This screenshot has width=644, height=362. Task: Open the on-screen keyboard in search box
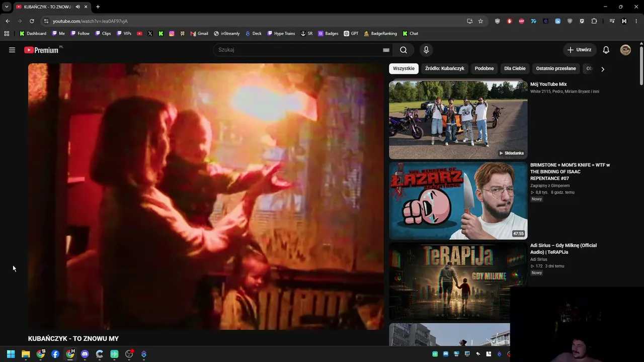click(386, 50)
